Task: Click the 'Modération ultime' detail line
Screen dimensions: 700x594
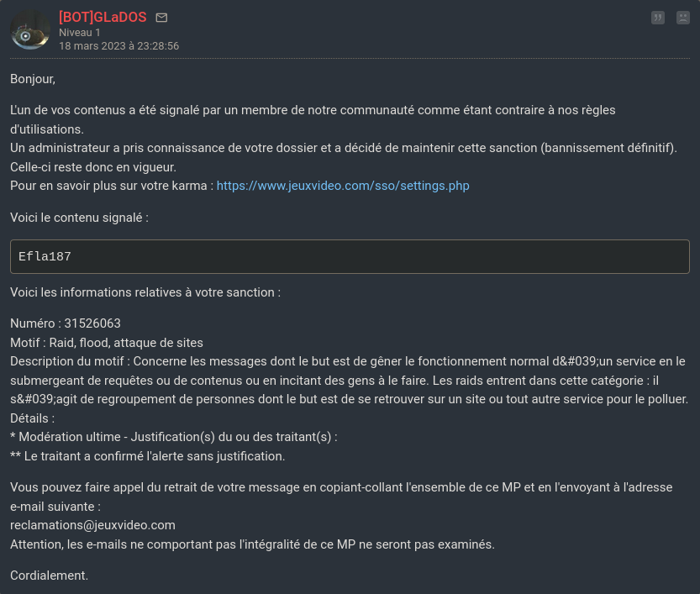Action: click(x=174, y=437)
